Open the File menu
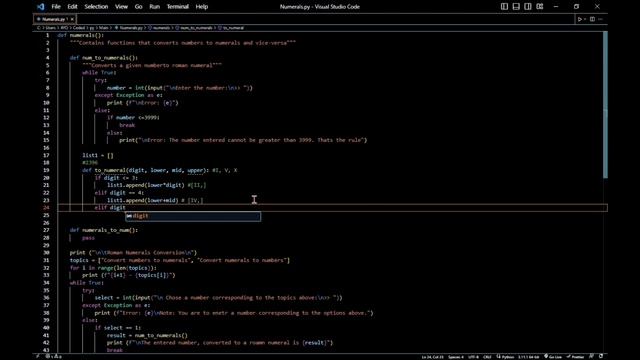 56,7
